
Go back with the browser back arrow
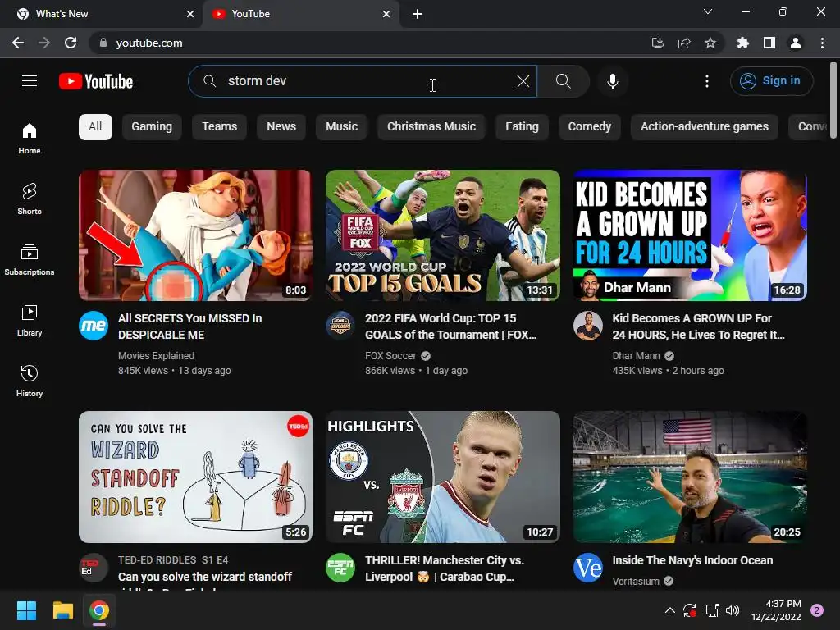(x=18, y=43)
